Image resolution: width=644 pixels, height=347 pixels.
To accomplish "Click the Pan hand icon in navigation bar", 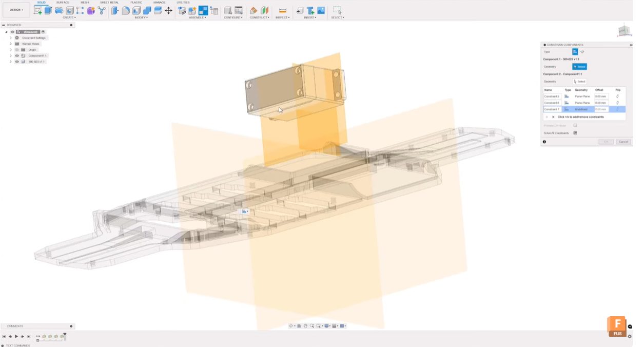I will [x=305, y=326].
